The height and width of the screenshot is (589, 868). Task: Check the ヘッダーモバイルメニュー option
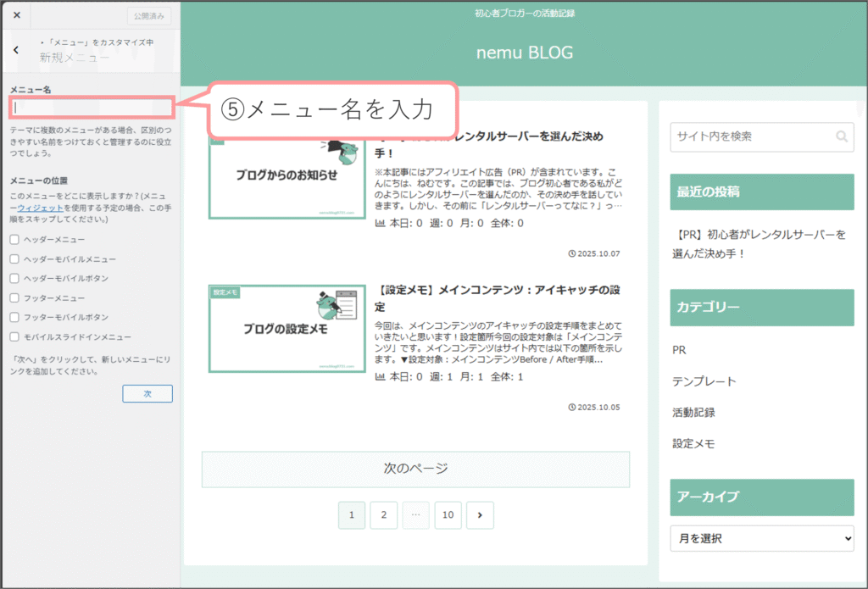tap(14, 259)
